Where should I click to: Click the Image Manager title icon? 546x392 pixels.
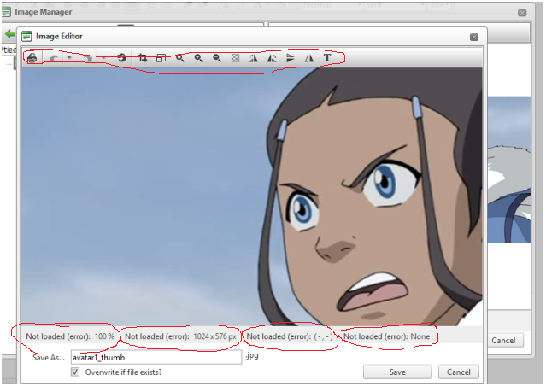[6, 12]
